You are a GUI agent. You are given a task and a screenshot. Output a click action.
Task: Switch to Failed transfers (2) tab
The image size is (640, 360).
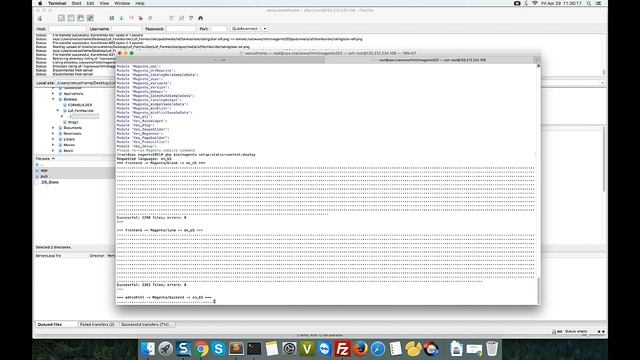pyautogui.click(x=97, y=324)
